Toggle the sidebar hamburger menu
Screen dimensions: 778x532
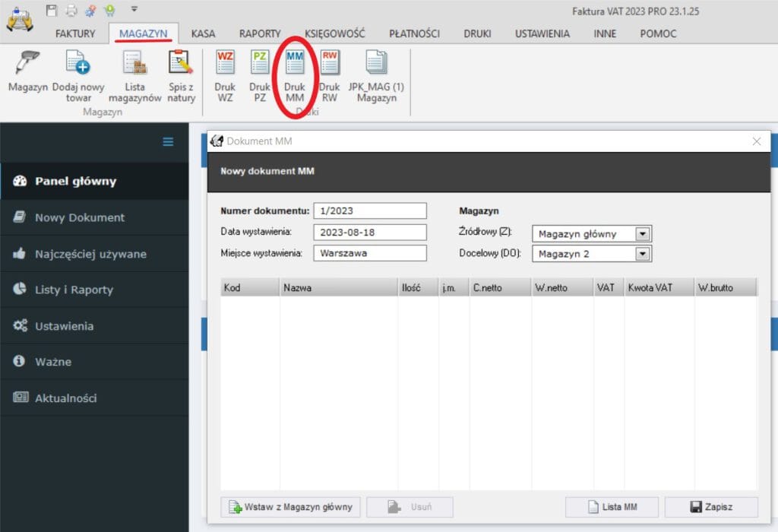[x=168, y=141]
